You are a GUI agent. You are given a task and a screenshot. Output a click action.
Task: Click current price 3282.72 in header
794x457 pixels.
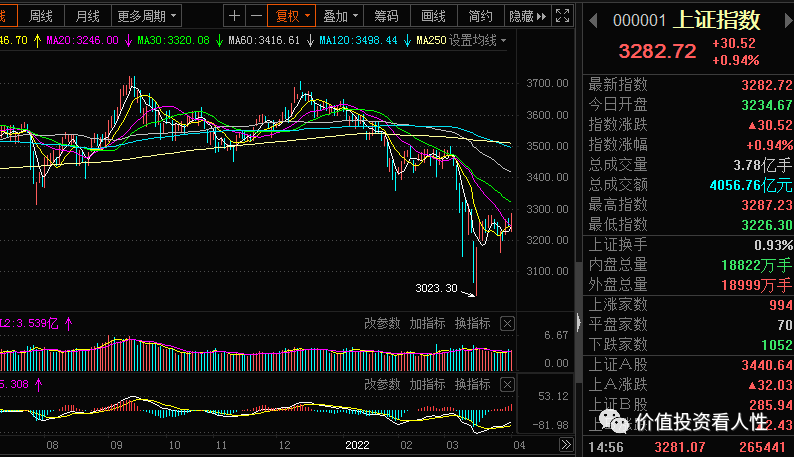click(657, 51)
